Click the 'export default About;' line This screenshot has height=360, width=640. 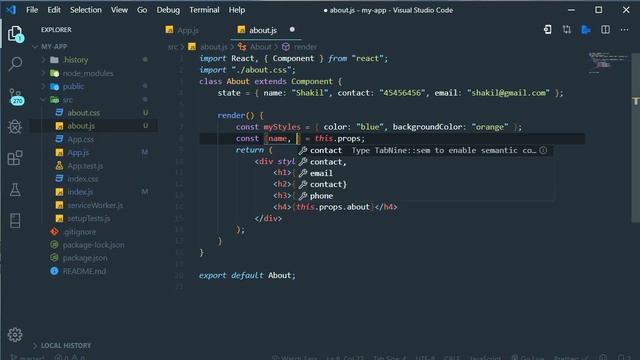tap(247, 276)
